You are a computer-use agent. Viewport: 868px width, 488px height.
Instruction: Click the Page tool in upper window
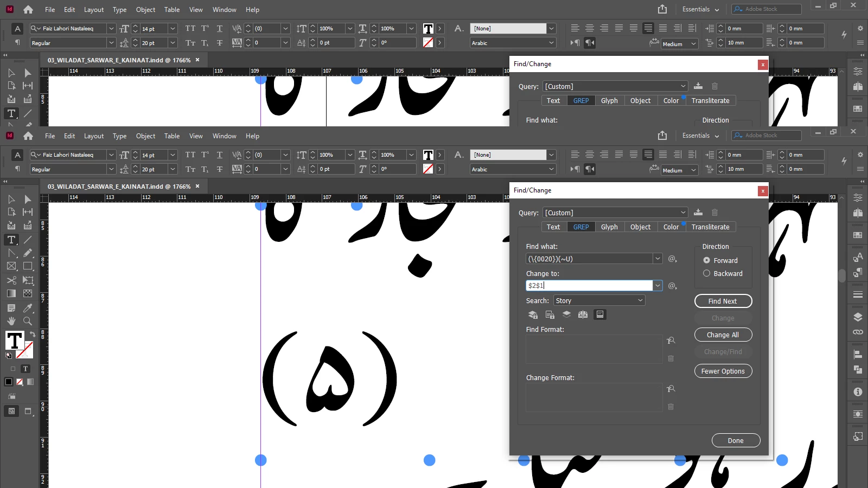[11, 86]
